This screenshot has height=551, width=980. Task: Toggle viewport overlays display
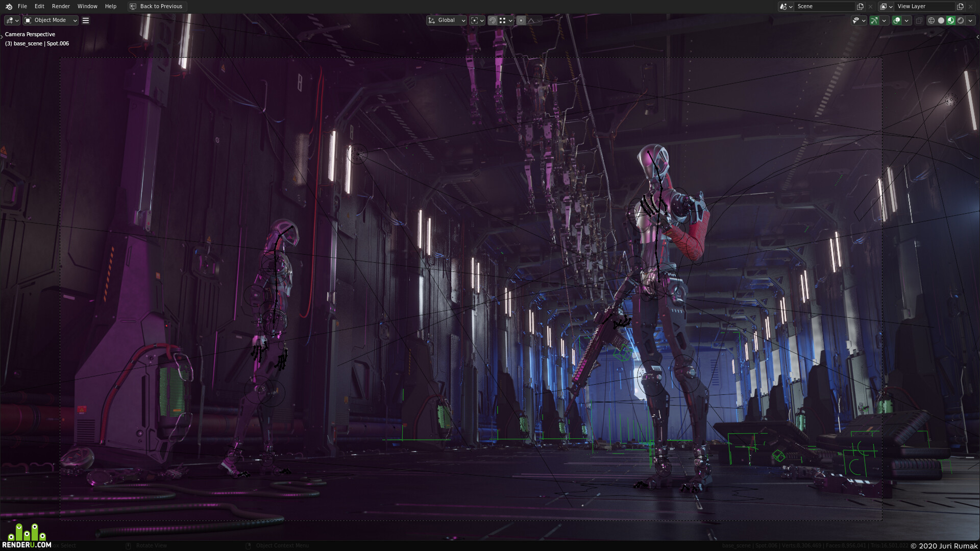click(x=897, y=20)
